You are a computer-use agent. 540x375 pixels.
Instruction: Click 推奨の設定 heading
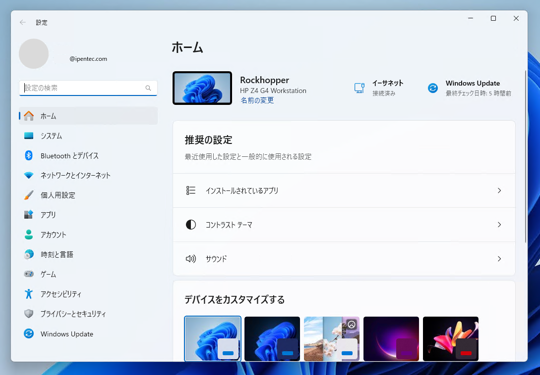(x=209, y=140)
